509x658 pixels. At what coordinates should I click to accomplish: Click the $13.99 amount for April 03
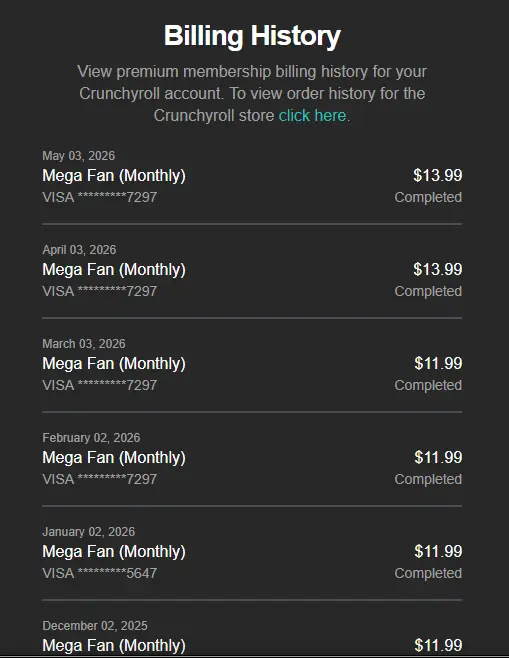[438, 269]
